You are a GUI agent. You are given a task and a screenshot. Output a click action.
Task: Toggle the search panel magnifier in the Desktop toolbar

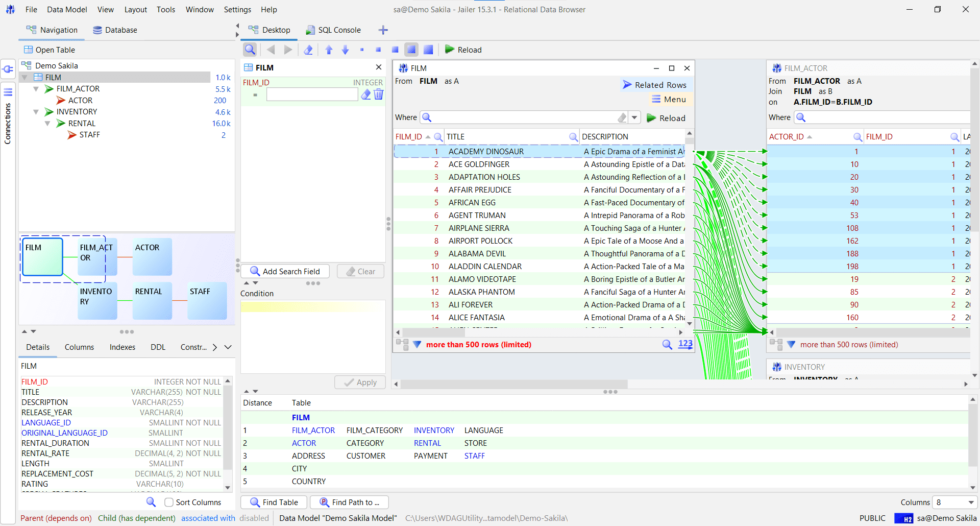coord(250,50)
